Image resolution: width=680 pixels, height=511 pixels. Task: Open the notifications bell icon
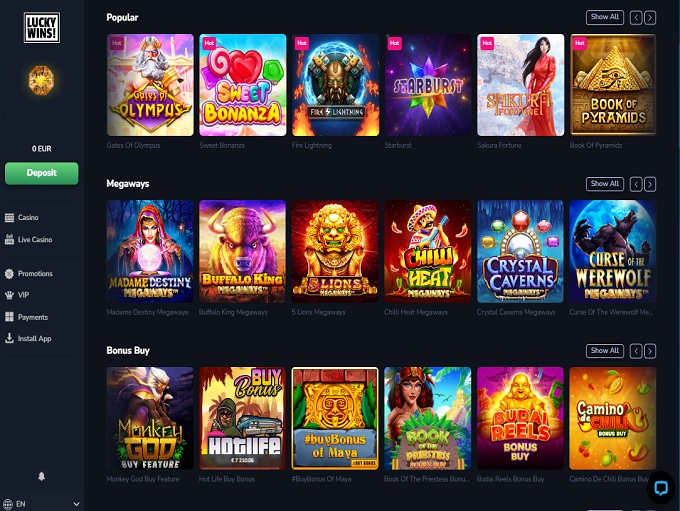click(x=42, y=476)
